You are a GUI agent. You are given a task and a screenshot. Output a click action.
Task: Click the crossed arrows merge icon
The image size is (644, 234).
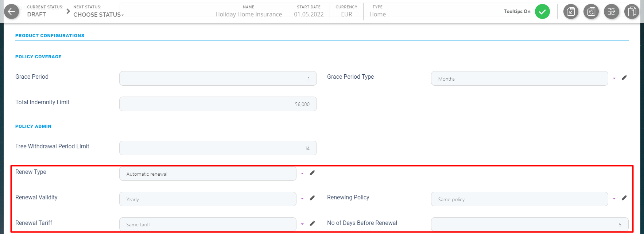[x=612, y=12]
